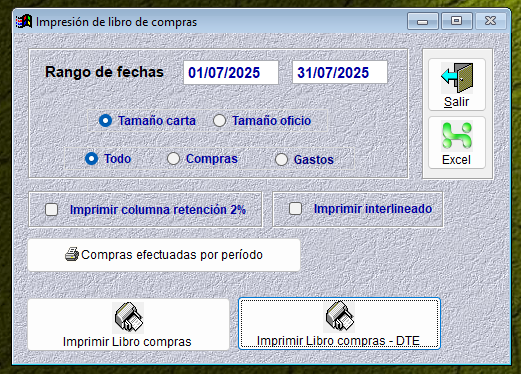Click the Rango de fechas label
Screen dimensions: 521x374
pos(104,72)
